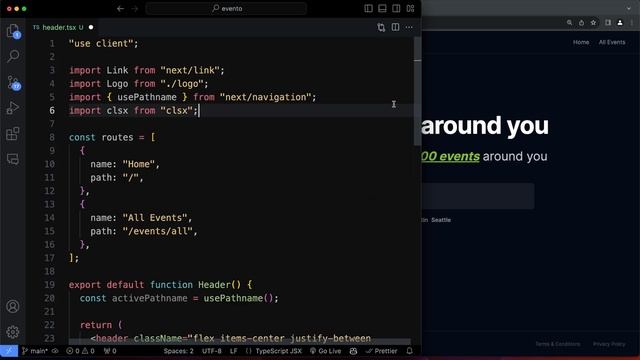
Task: Click "/events/all" path string on line 15
Action: (158, 231)
